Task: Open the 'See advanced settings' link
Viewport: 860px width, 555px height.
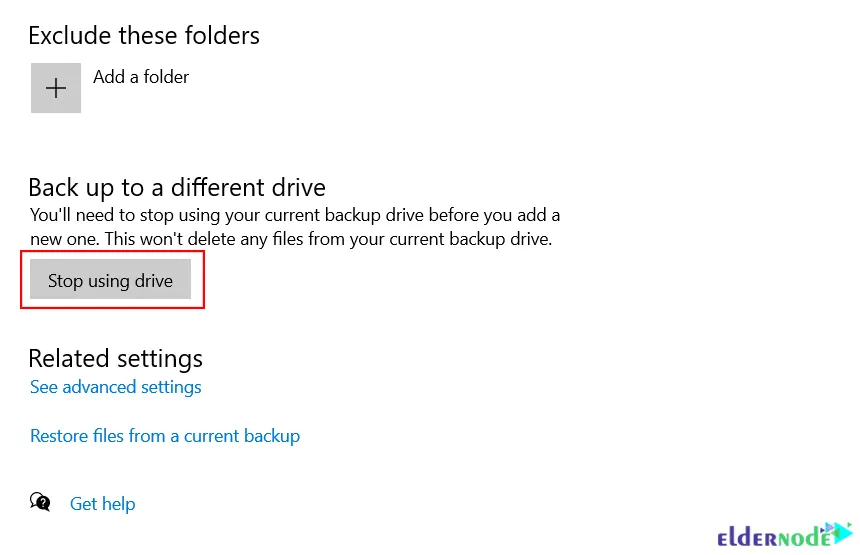Action: (x=116, y=387)
